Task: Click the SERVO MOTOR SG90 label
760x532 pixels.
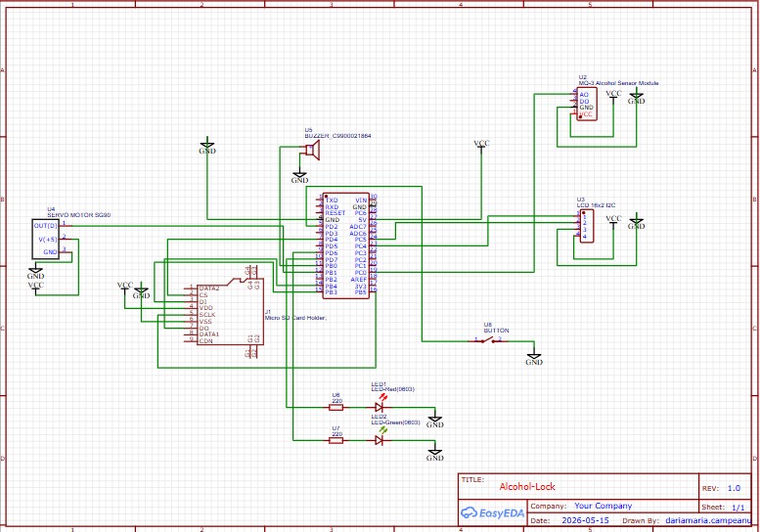Action: (x=79, y=214)
